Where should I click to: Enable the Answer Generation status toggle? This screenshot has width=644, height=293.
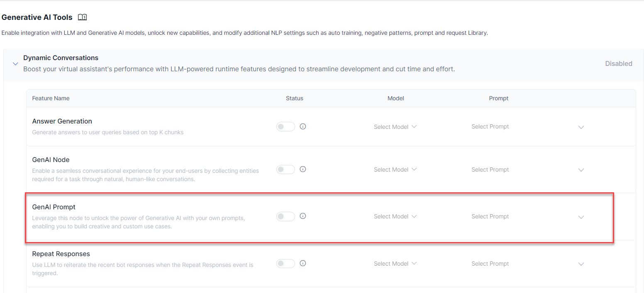pos(285,127)
